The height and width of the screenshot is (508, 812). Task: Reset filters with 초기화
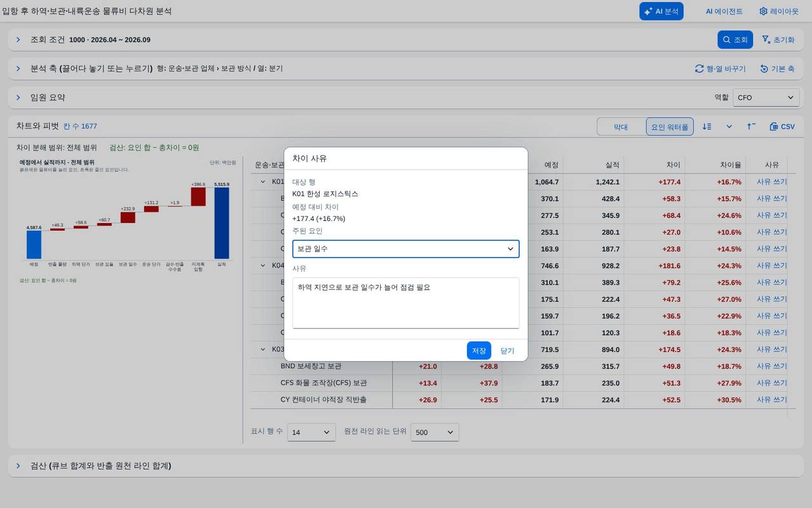(778, 39)
